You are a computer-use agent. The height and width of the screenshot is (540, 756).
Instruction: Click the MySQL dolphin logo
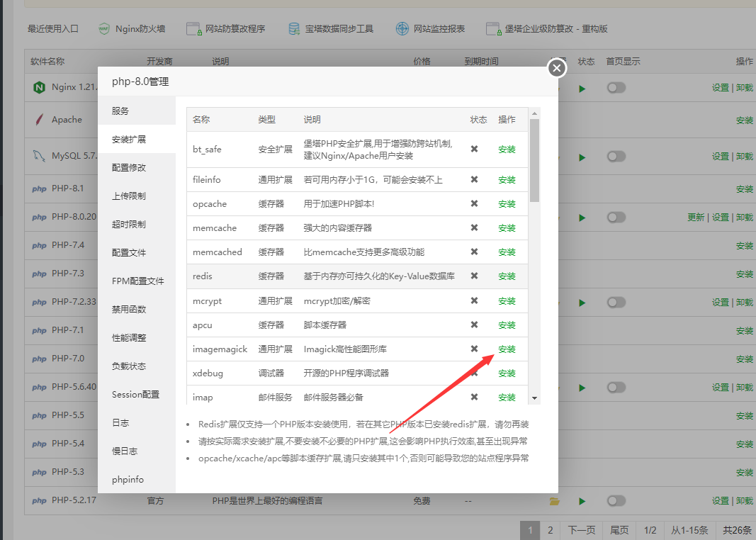tap(39, 156)
